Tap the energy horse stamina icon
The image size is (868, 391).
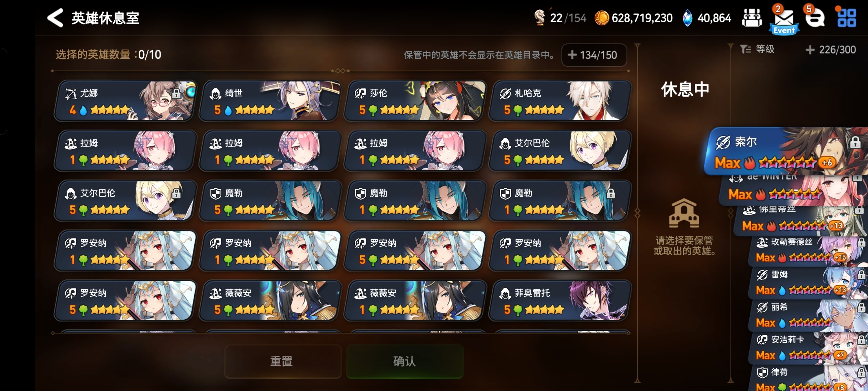coord(539,17)
